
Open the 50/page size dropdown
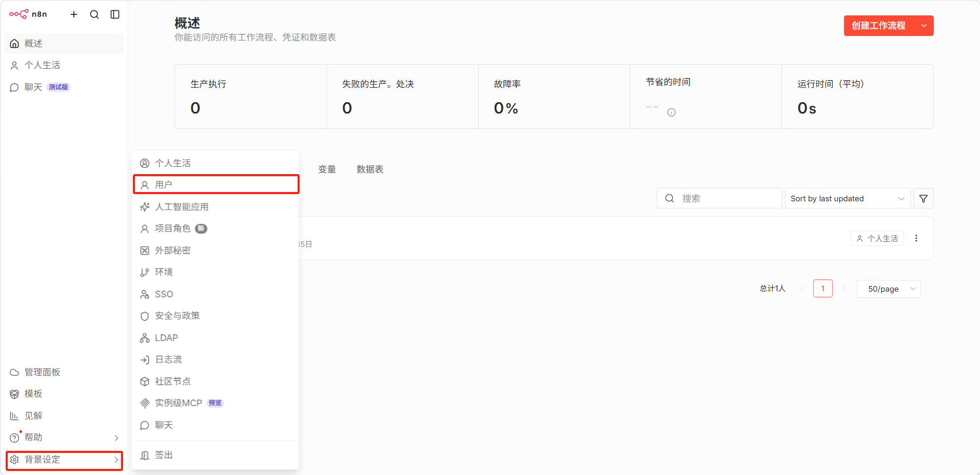[x=889, y=289]
